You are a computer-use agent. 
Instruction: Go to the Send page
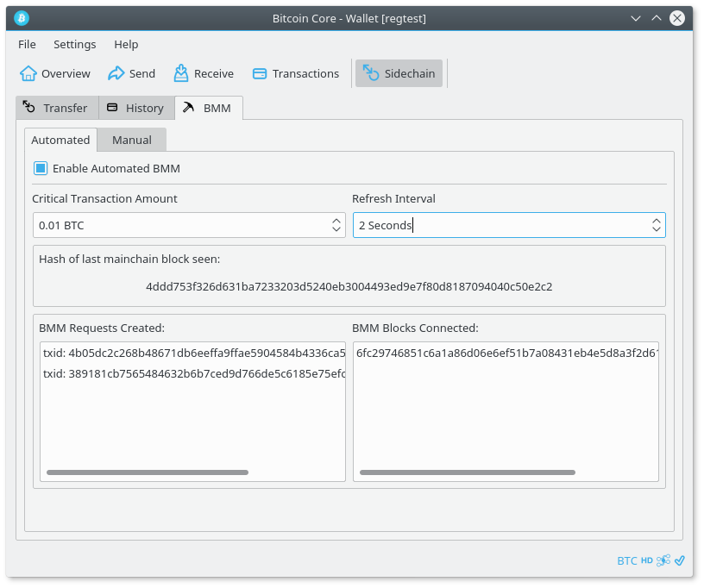click(x=131, y=73)
